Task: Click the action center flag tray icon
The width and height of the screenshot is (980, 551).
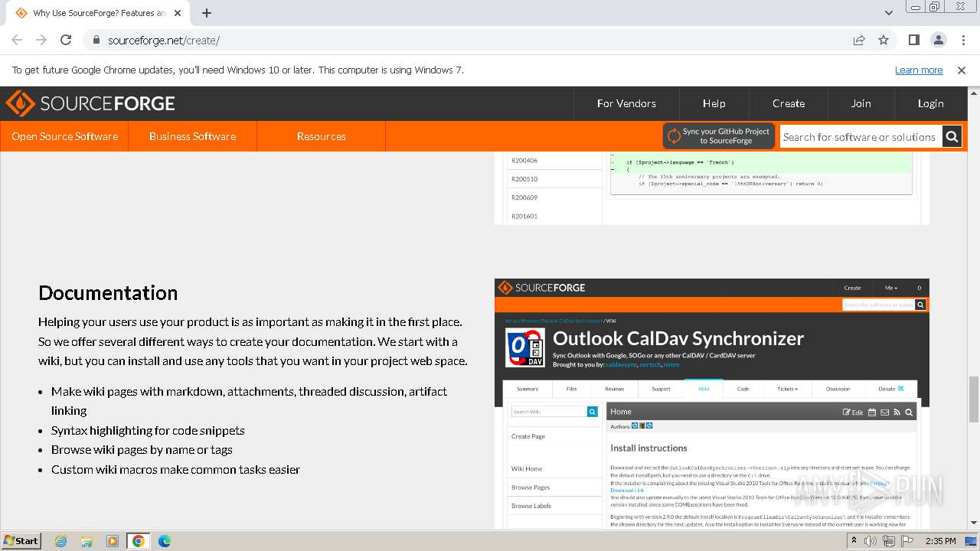Action: pos(907,541)
